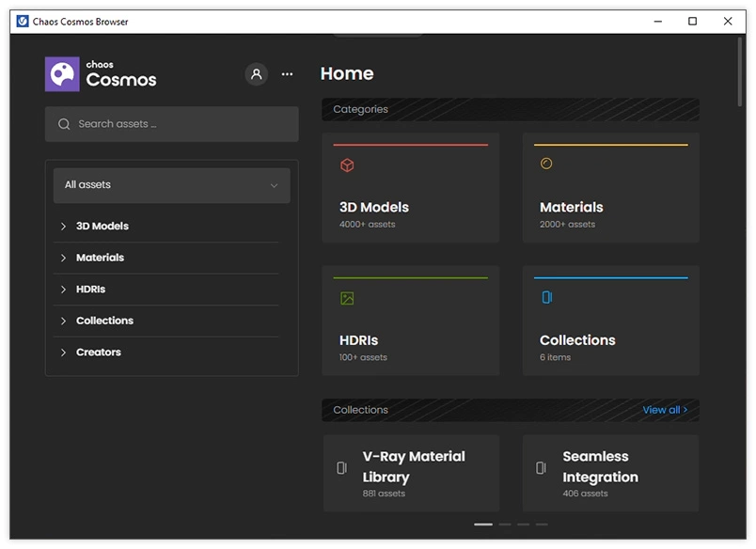The height and width of the screenshot is (549, 756).
Task: Click the Chaos Cosmos Browser title bar icon
Action: point(23,22)
